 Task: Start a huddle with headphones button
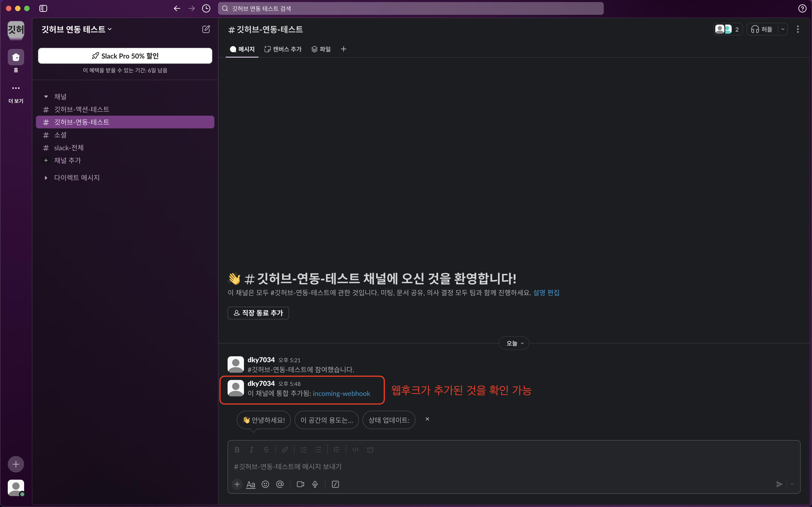point(762,30)
